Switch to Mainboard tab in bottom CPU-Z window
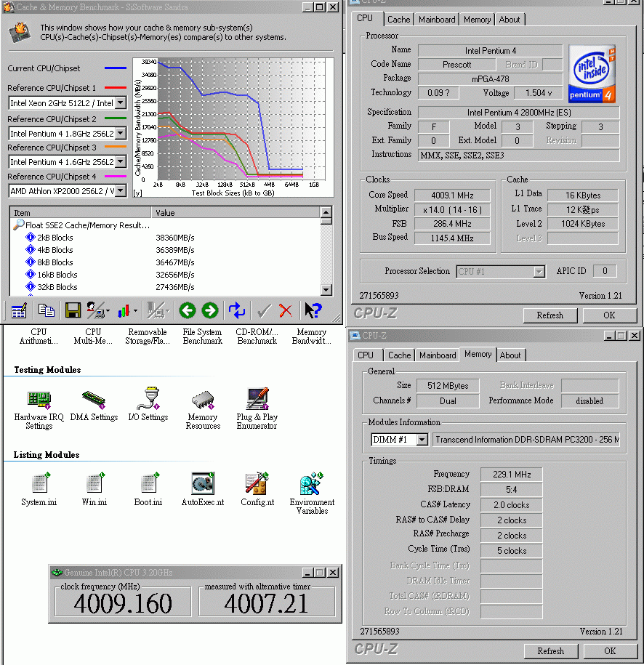644x665 pixels. (438, 355)
